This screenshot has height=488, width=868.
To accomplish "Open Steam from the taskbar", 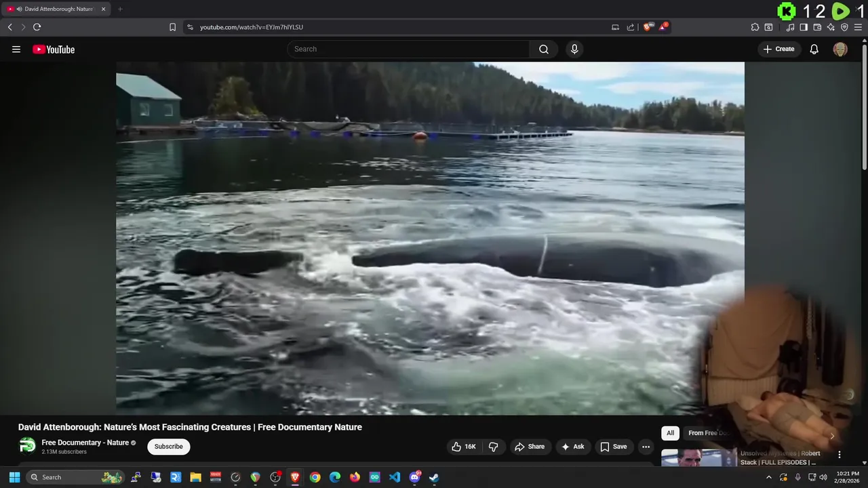I will (434, 477).
